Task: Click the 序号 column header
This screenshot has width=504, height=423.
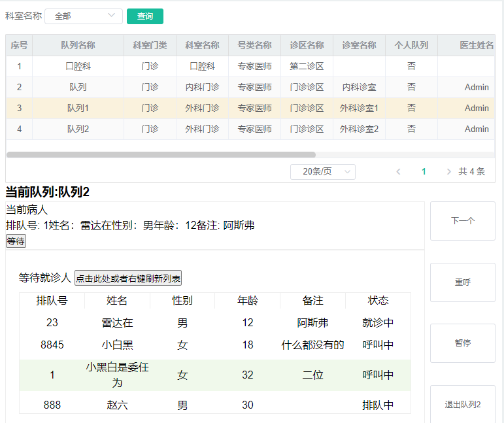Action: click(x=20, y=45)
